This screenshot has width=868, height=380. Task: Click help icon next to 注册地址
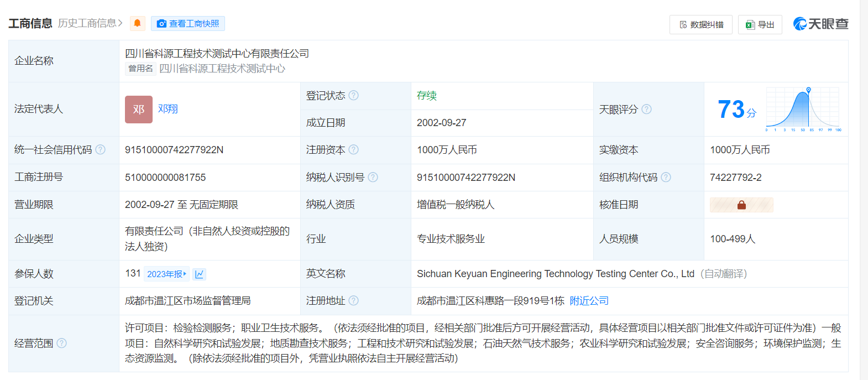pyautogui.click(x=354, y=300)
